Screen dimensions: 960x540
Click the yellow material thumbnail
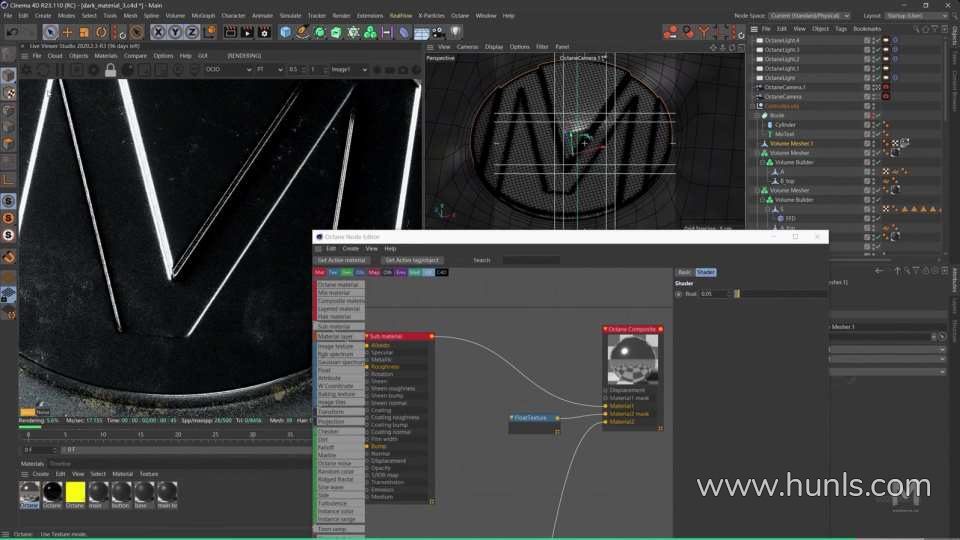75,491
